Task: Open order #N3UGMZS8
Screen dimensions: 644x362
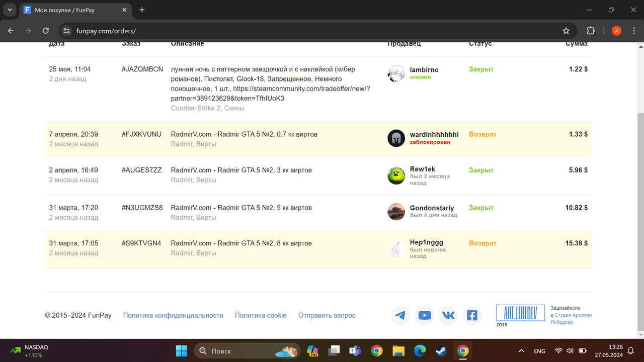Action: [x=142, y=208]
